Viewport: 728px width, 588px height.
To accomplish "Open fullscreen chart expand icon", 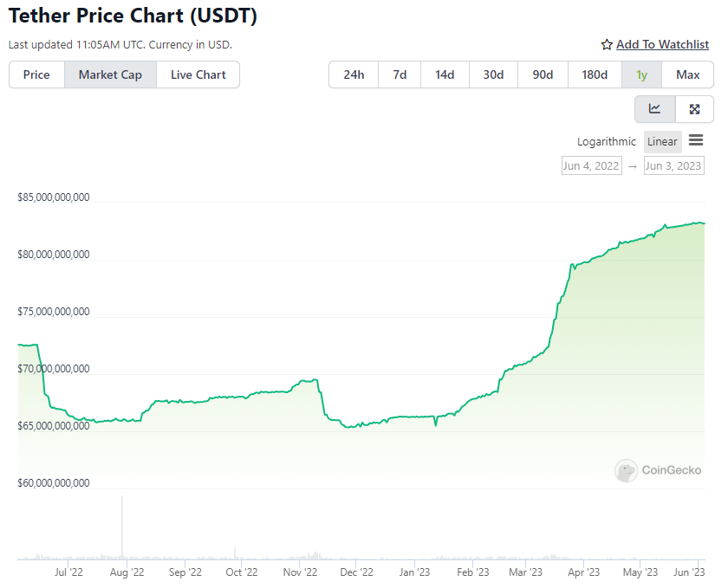I will pos(694,109).
